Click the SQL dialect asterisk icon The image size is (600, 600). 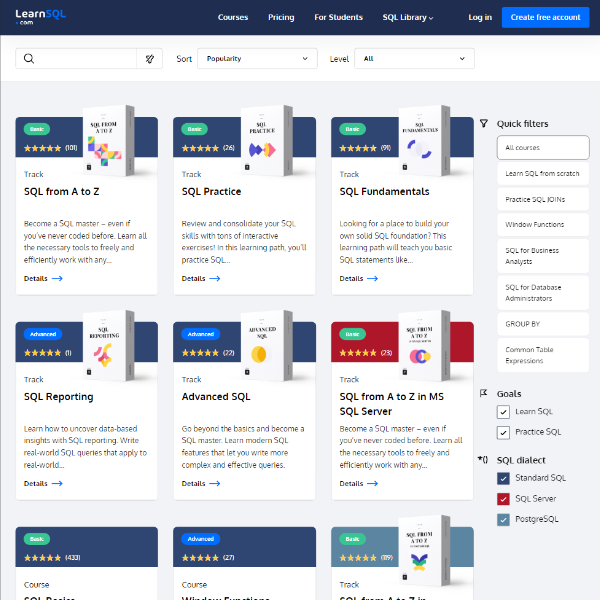tap(483, 460)
